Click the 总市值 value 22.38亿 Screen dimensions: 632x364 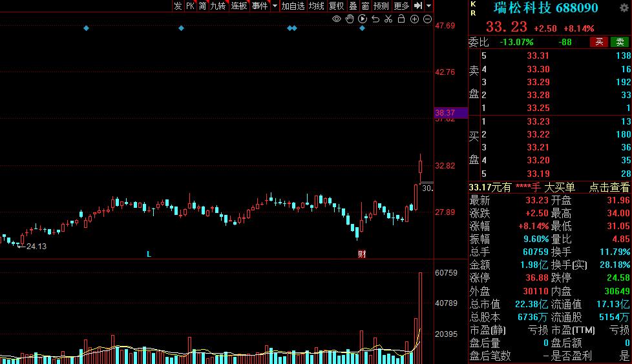pyautogui.click(x=532, y=304)
